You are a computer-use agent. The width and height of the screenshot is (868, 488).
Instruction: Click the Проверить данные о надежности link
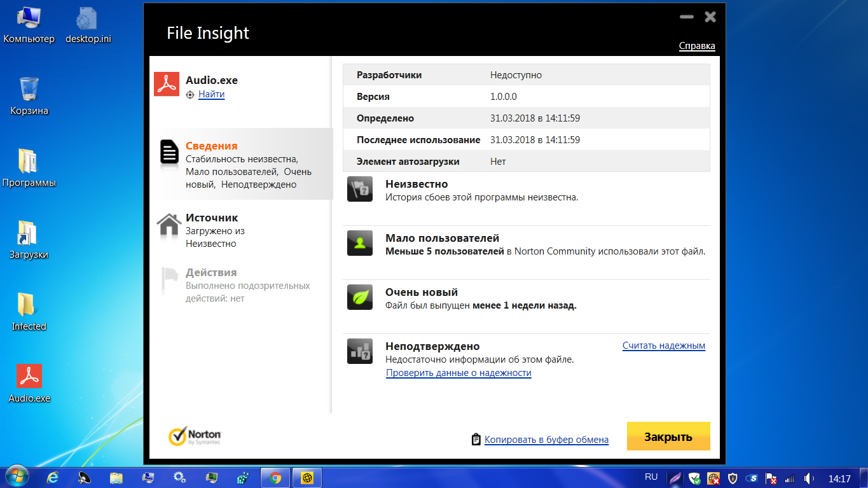[x=458, y=373]
